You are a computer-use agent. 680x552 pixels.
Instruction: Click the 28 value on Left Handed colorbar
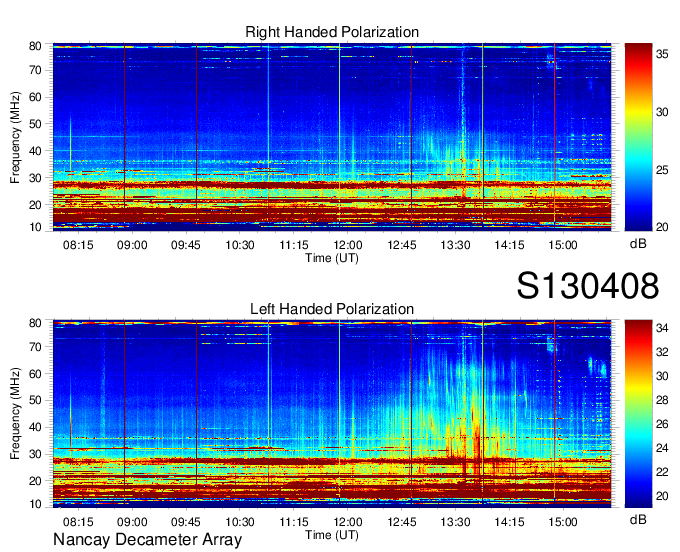pyautogui.click(x=662, y=400)
